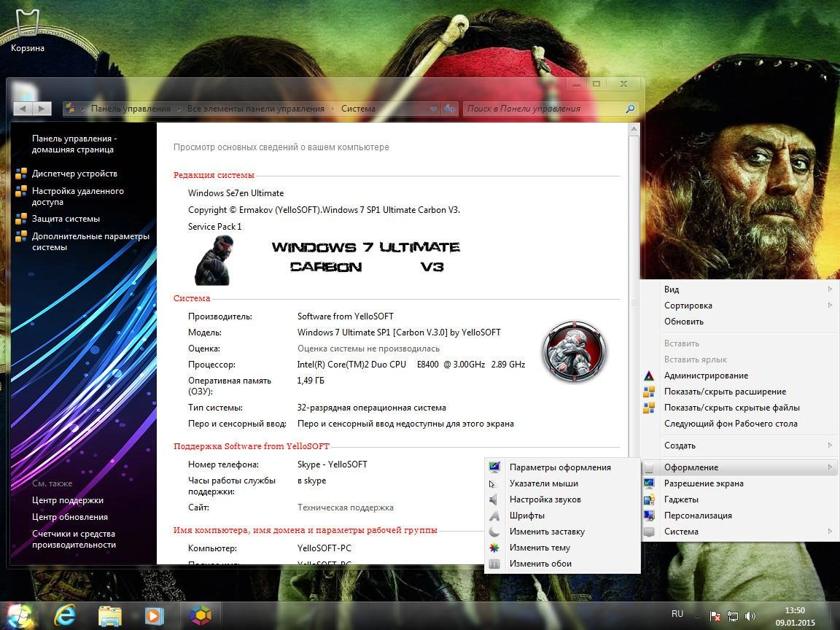Screen dimensions: 840x630
Task: Click the icon beside 'Гаджеты'
Action: click(x=649, y=499)
